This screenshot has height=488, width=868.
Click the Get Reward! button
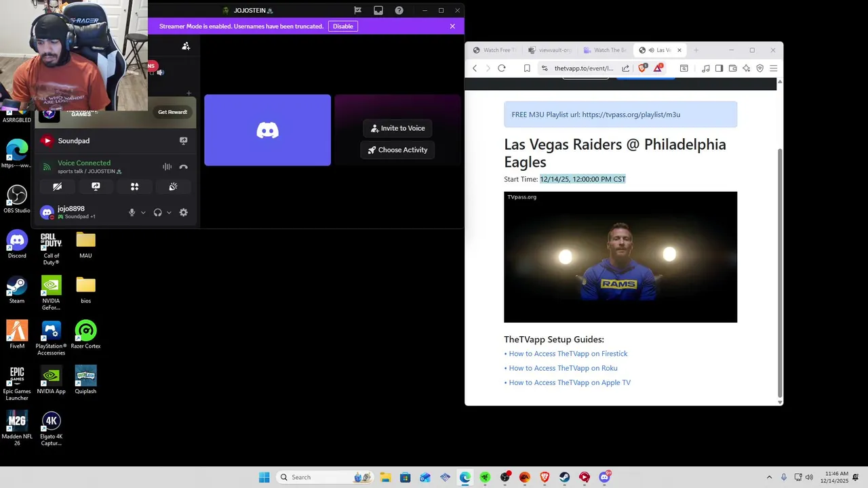(172, 112)
